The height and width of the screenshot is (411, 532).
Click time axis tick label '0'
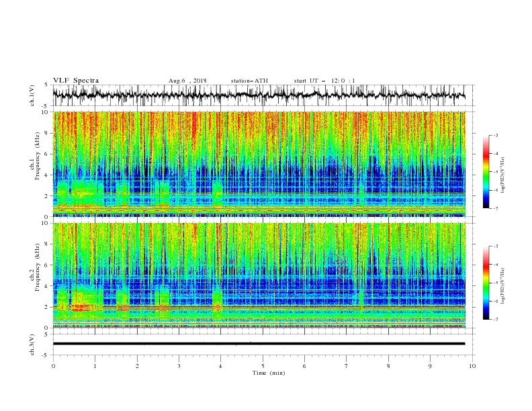[53, 366]
